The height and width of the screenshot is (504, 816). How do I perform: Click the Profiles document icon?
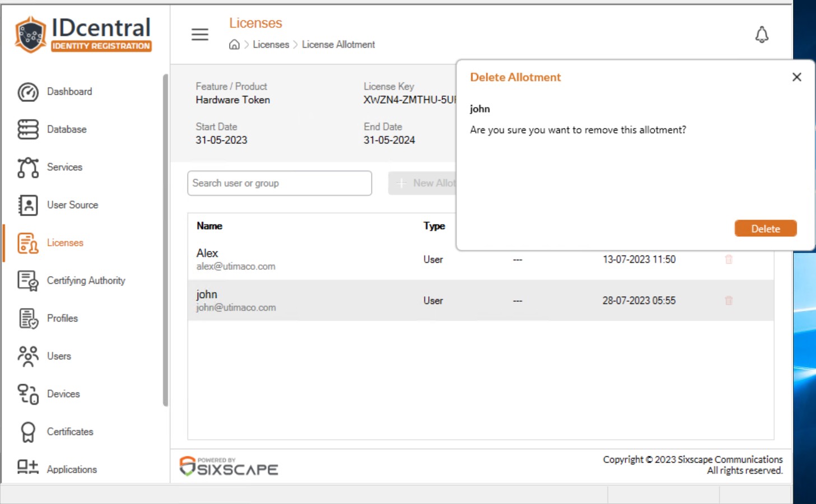pyautogui.click(x=28, y=319)
